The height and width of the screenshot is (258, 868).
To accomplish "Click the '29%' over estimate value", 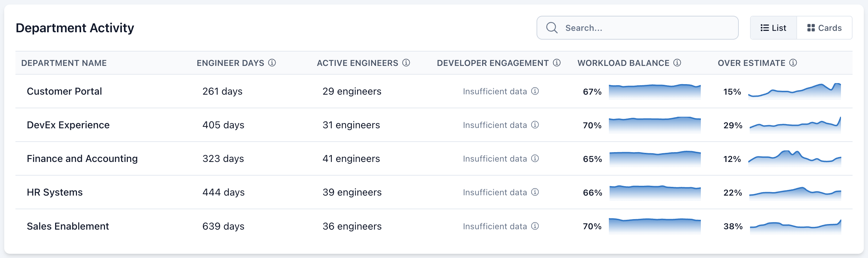I will click(x=733, y=125).
